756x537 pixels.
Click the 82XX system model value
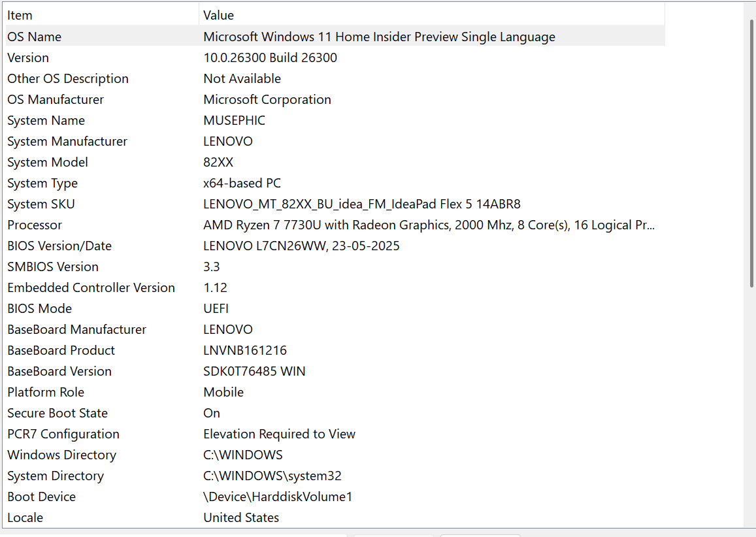218,163
